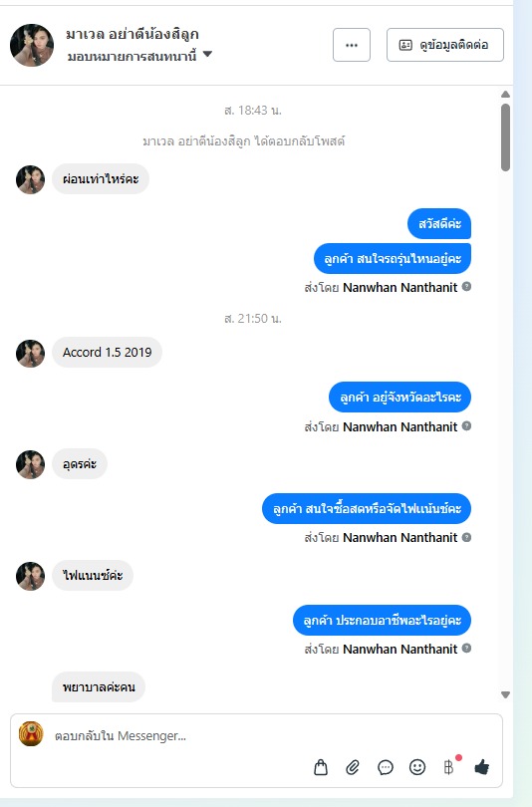This screenshot has width=532, height=807.
Task: Click info icon beside first Nanwhan Nanthanit
Action: 466,286
